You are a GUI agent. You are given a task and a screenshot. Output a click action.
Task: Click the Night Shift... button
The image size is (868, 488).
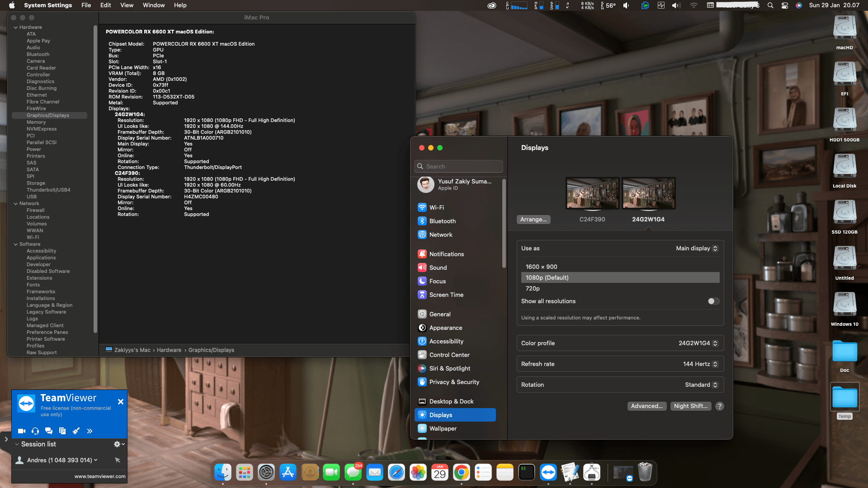coord(691,406)
